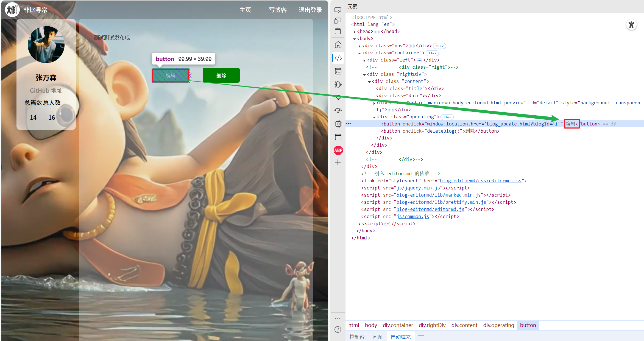Click the 删除 green button

coord(221,75)
